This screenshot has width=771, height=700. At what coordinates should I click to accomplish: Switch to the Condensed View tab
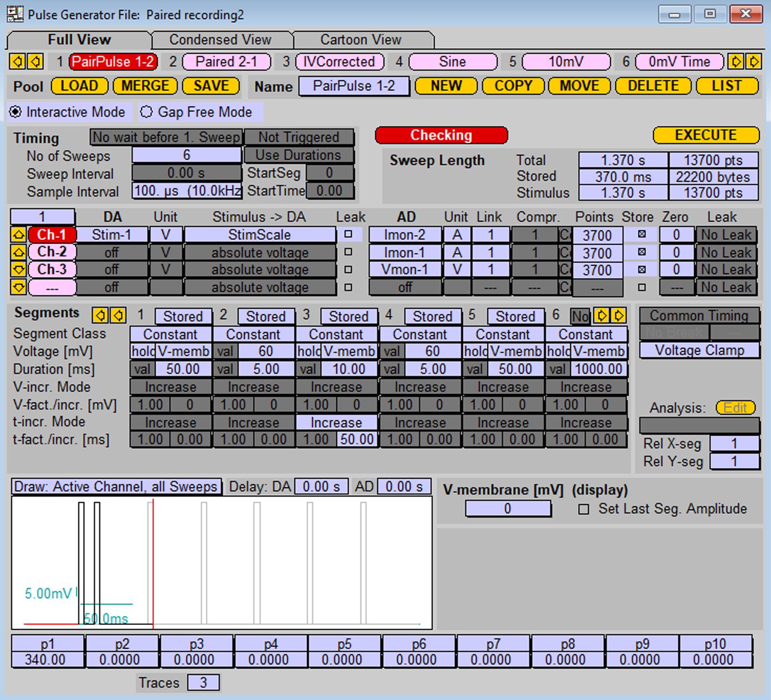[220, 40]
